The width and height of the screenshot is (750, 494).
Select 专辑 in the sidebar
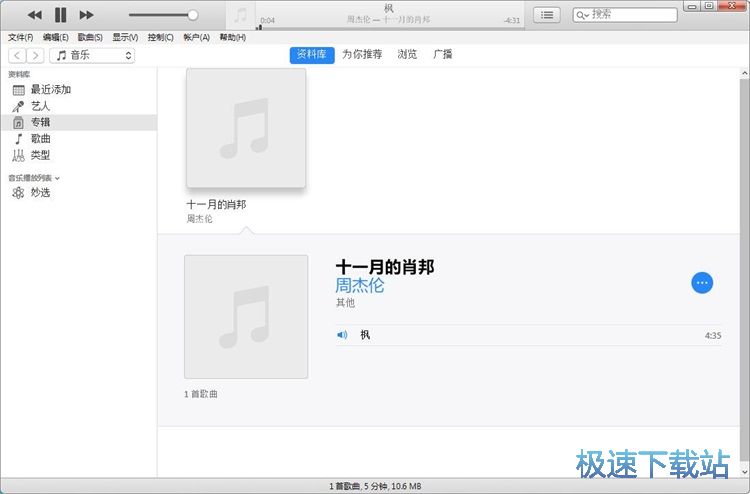[x=78, y=122]
